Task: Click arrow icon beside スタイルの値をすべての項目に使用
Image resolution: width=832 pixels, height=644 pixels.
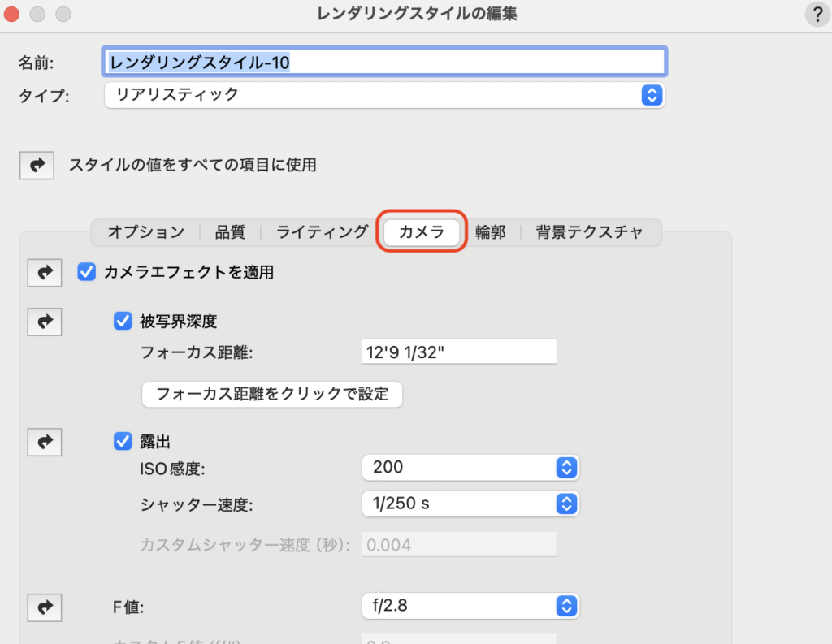Action: (x=37, y=165)
